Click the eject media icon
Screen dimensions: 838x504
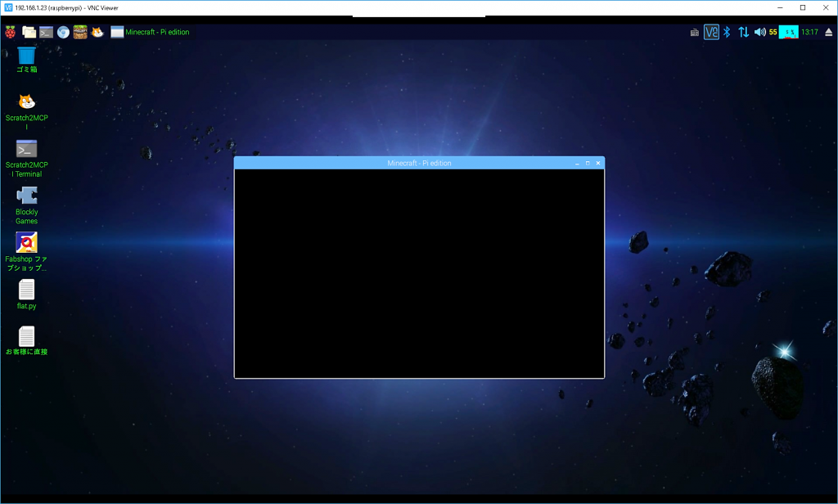coord(828,32)
